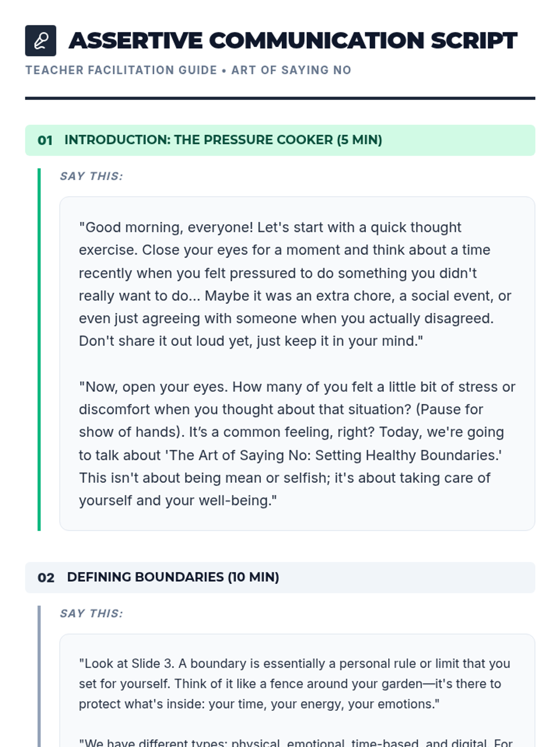This screenshot has width=560, height=747.
Task: Click the gray accent bar beside Defining Boundaries script
Action: click(39, 677)
